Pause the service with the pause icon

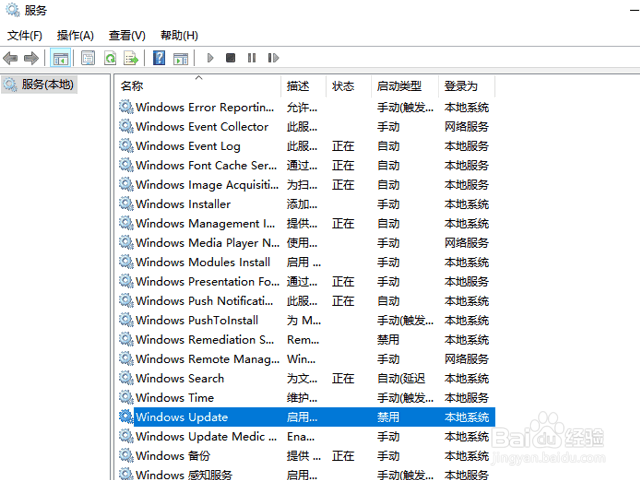[252, 58]
